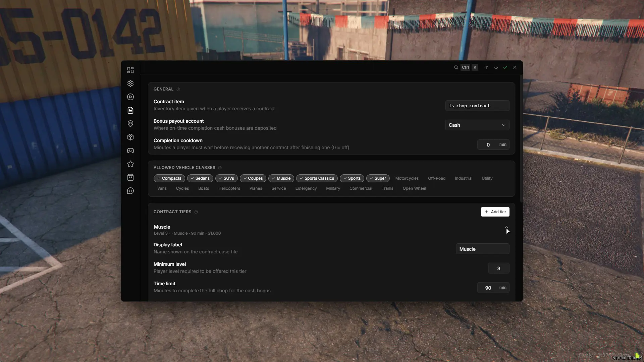Disable the Muscle vehicle class chip
The image size is (644, 362).
281,178
